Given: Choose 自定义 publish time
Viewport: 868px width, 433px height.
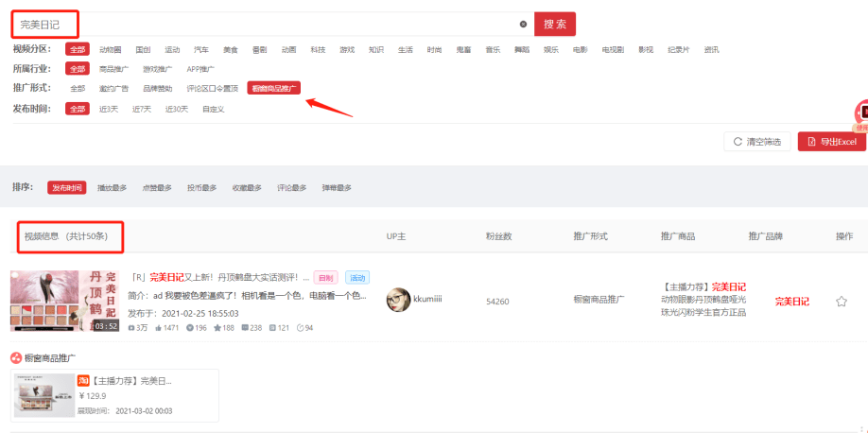Looking at the screenshot, I should [x=213, y=109].
